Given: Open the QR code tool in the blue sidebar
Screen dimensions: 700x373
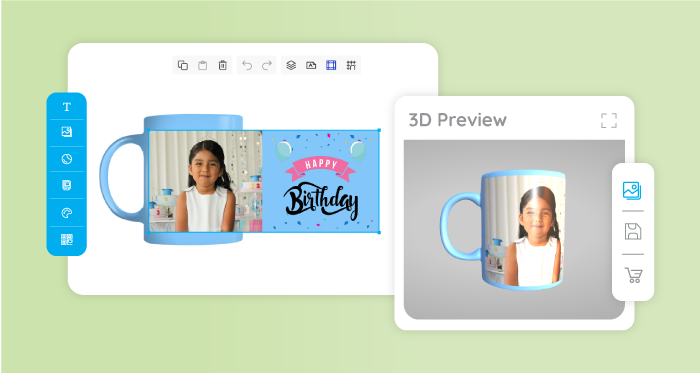Looking at the screenshot, I should coord(67,240).
